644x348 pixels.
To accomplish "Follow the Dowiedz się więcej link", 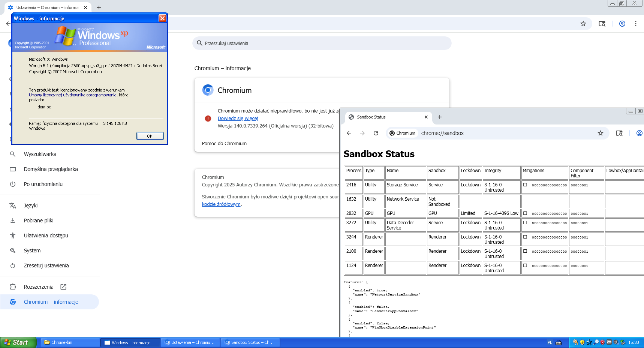I will pos(238,118).
